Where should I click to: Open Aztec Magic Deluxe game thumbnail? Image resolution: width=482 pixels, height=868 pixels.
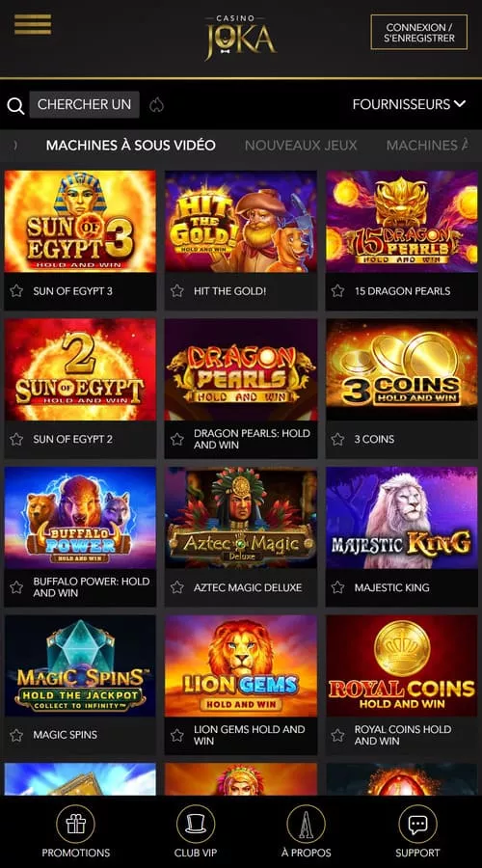pos(241,518)
